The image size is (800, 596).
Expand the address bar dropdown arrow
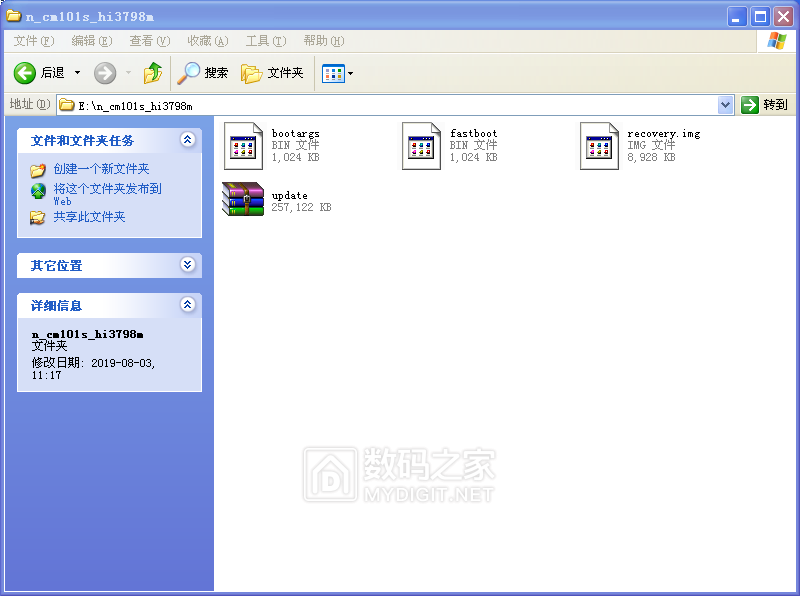click(x=726, y=105)
